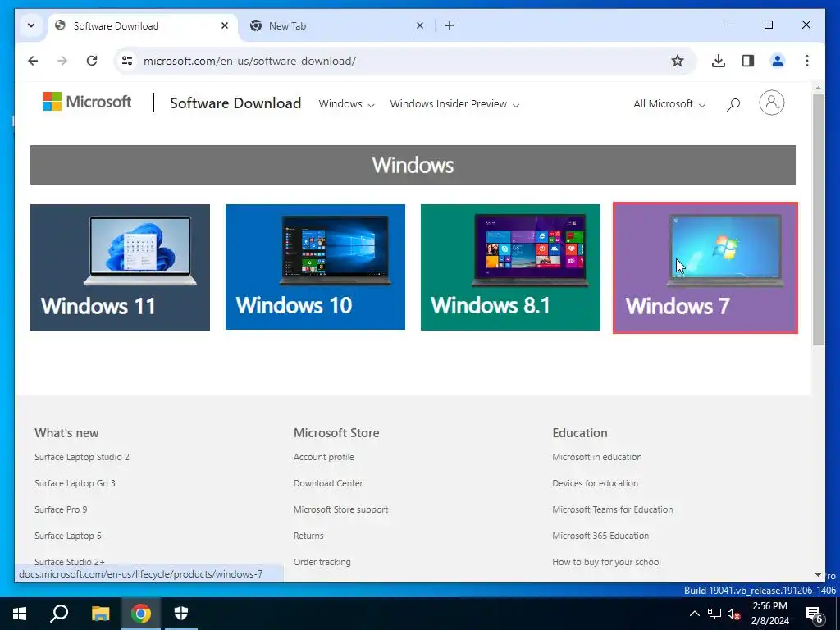Viewport: 840px width, 630px height.
Task: Open File Explorer from taskbar
Action: click(x=100, y=614)
